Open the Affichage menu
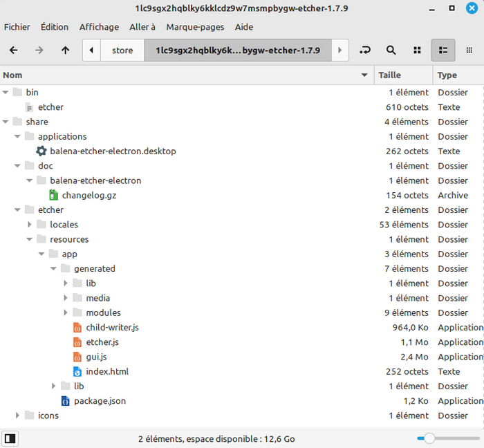The width and height of the screenshot is (484, 448). click(x=99, y=27)
